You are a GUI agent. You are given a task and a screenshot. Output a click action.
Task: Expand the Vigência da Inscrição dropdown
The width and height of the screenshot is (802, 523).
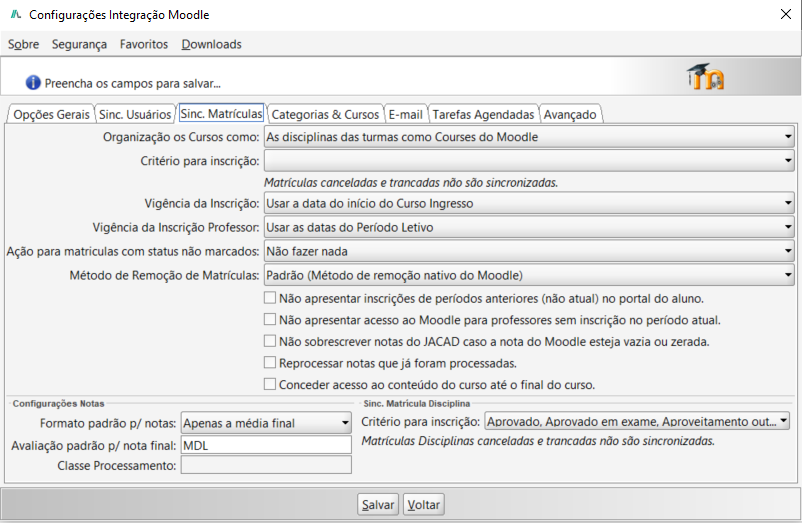[529, 203]
